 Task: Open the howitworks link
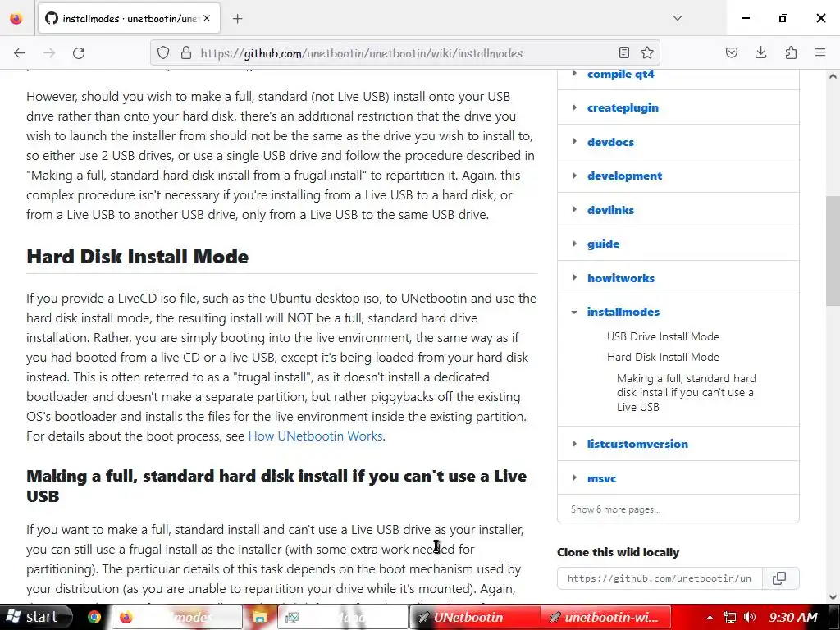click(x=620, y=278)
